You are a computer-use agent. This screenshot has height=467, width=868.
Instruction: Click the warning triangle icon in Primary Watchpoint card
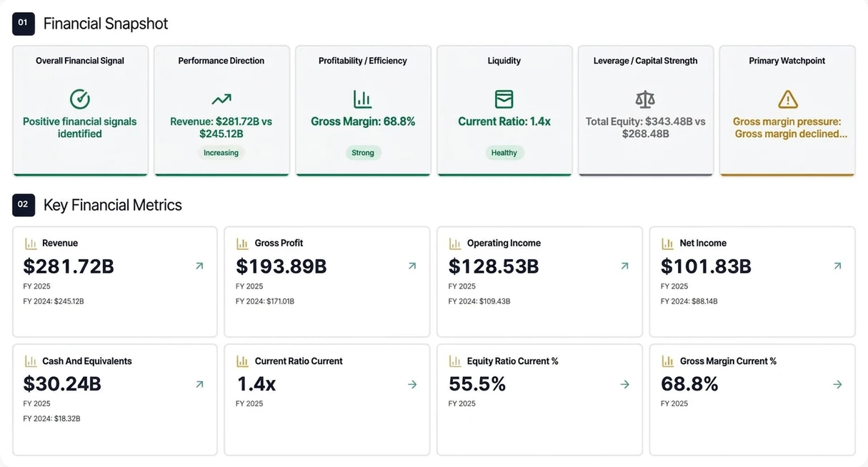787,99
